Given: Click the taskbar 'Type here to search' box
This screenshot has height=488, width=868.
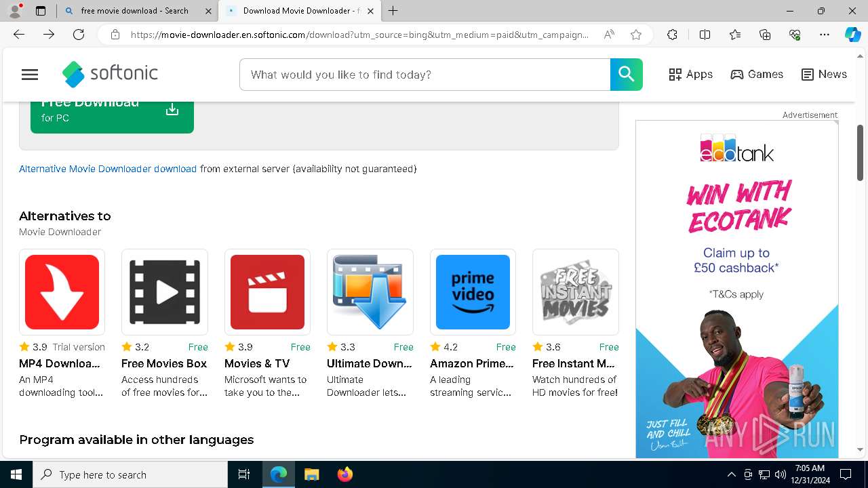Looking at the screenshot, I should pos(130,474).
